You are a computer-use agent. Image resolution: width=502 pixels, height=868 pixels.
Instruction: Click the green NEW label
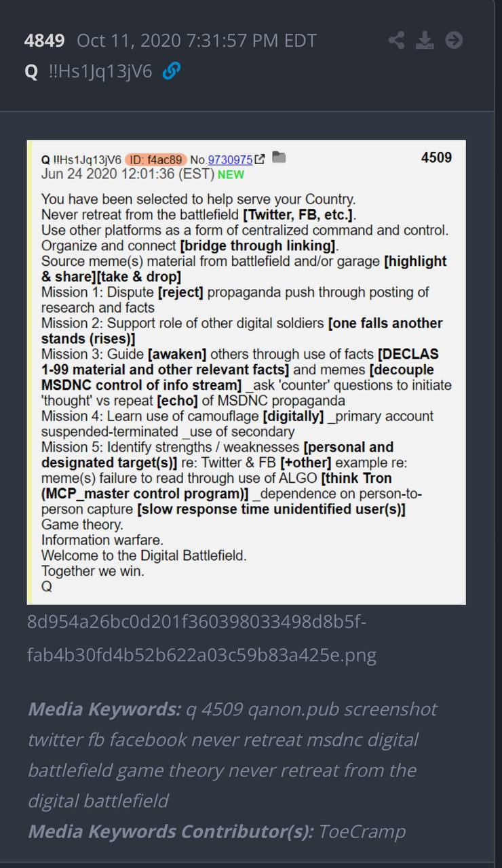(x=231, y=175)
